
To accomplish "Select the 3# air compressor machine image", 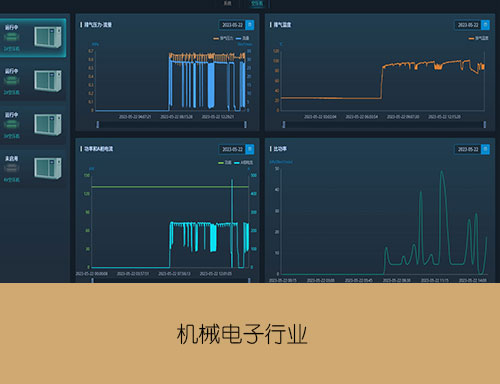I will coord(48,124).
